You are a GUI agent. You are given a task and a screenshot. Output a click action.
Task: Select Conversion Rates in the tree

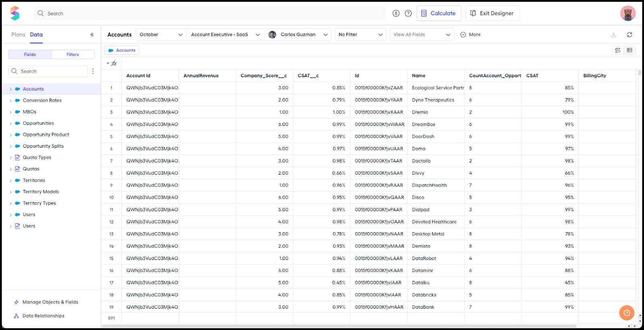click(x=42, y=100)
